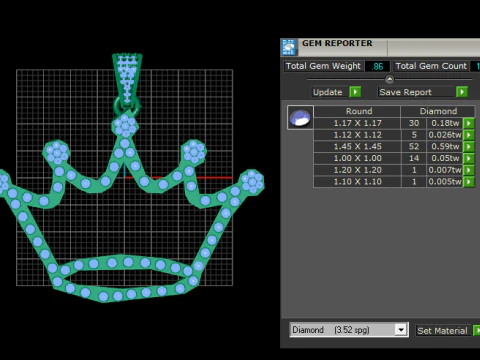Click green arrow for 1.10 X 1.10 row
480x360 pixels.
[x=469, y=181]
